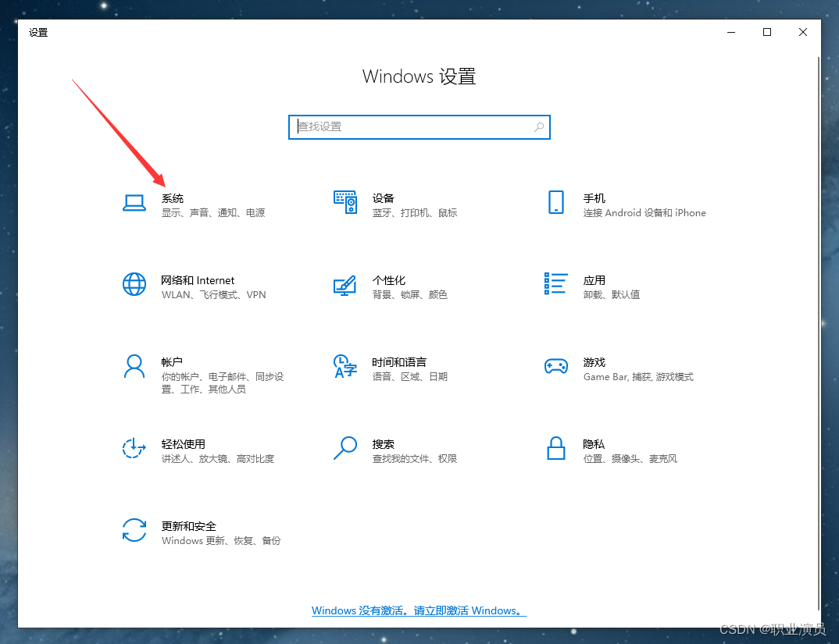
Task: Click description 蓝牙、打印机、鼠标
Action: click(415, 213)
